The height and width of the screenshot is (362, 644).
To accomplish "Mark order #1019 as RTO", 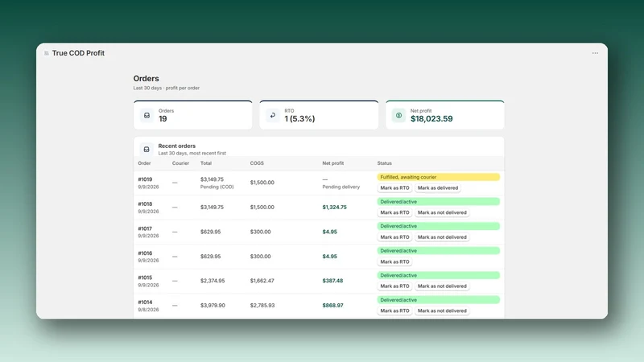I will 394,188.
